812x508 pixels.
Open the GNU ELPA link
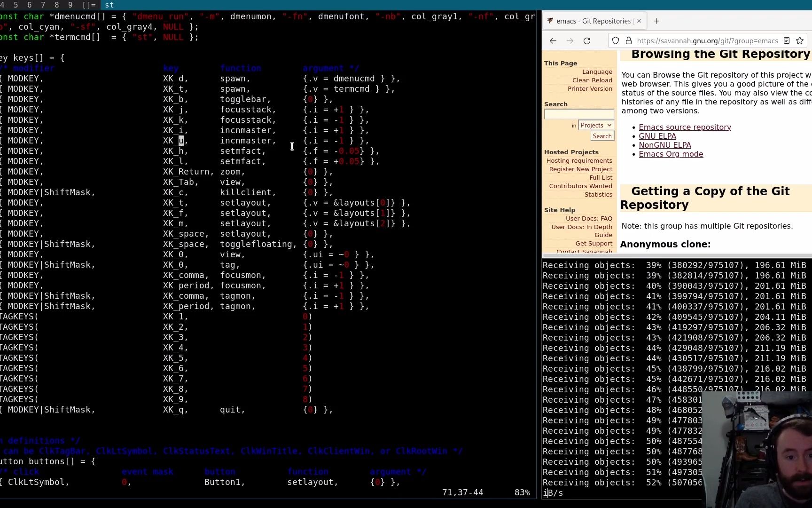pos(657,136)
